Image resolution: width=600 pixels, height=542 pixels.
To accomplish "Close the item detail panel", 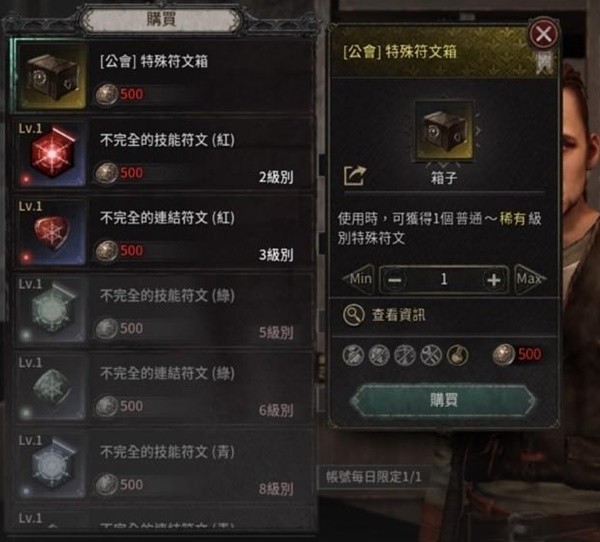I will coord(543,34).
